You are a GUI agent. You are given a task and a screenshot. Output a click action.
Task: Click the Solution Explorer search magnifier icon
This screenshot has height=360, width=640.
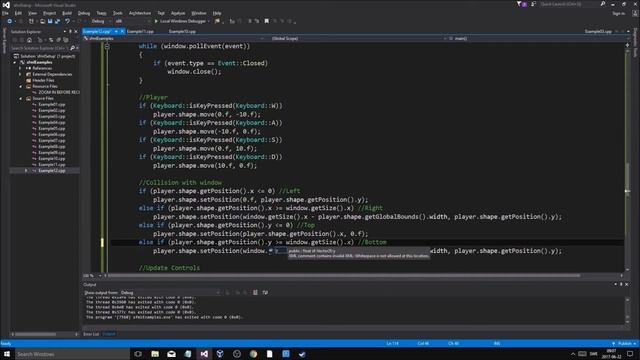pyautogui.click(x=72, y=48)
